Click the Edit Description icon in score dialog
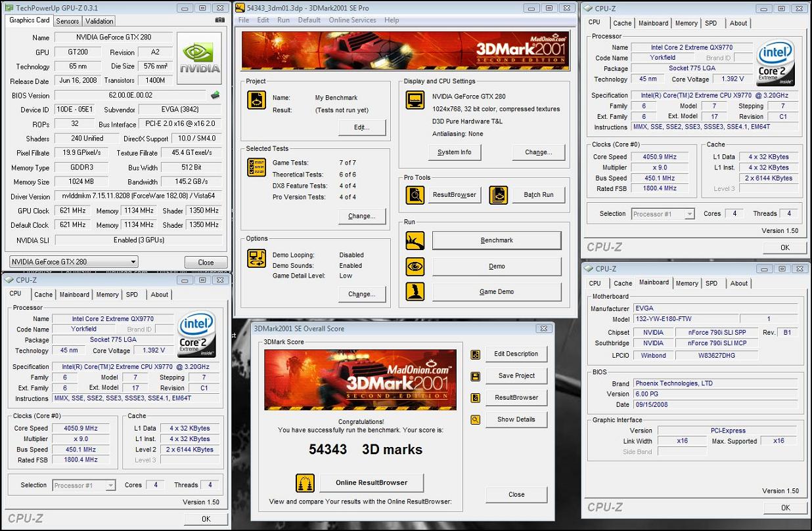The height and width of the screenshot is (531, 812). (476, 354)
